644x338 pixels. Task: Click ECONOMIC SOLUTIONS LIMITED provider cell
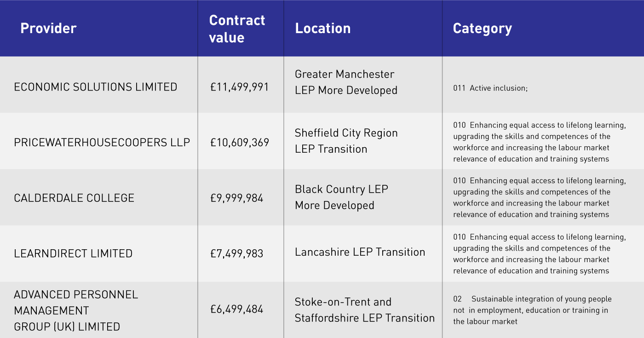pos(96,87)
